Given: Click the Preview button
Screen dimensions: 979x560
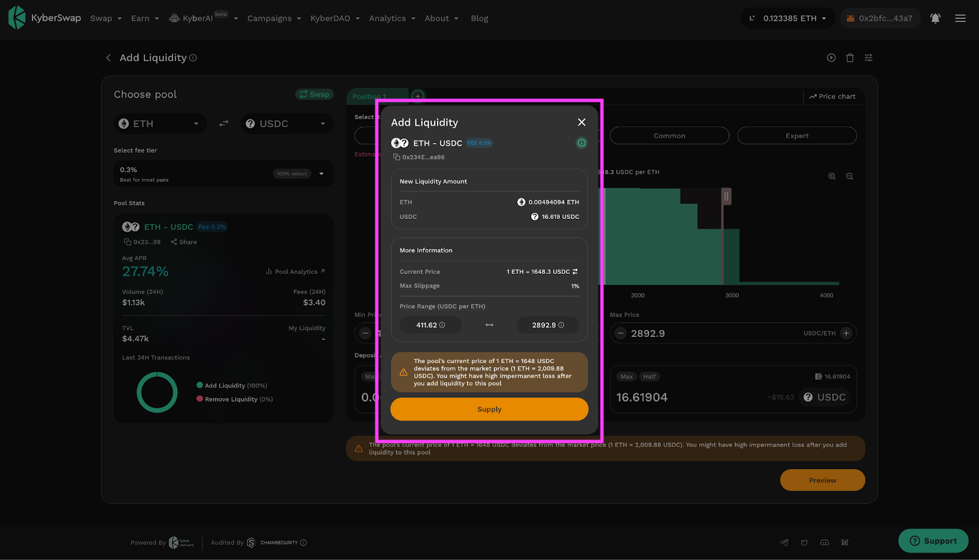Looking at the screenshot, I should 822,480.
